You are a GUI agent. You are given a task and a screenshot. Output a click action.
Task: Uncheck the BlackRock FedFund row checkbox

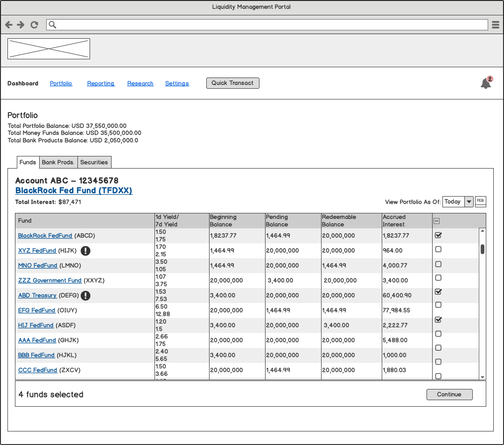[438, 235]
